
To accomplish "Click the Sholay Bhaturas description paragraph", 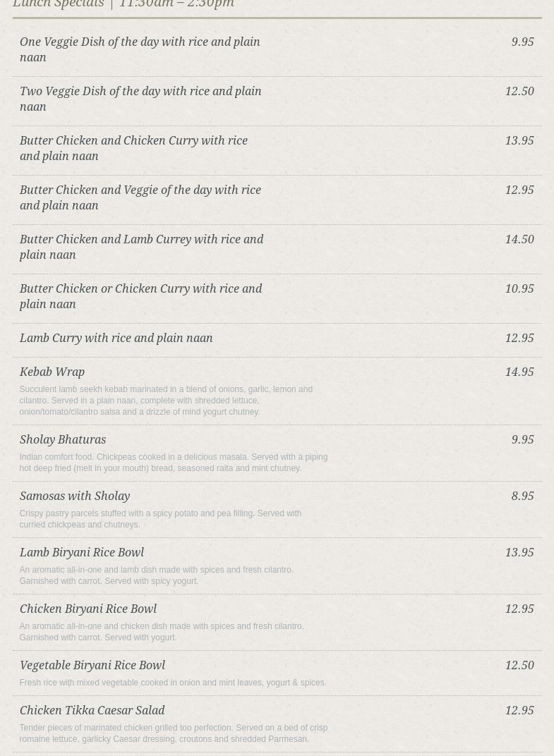I will click(173, 463).
